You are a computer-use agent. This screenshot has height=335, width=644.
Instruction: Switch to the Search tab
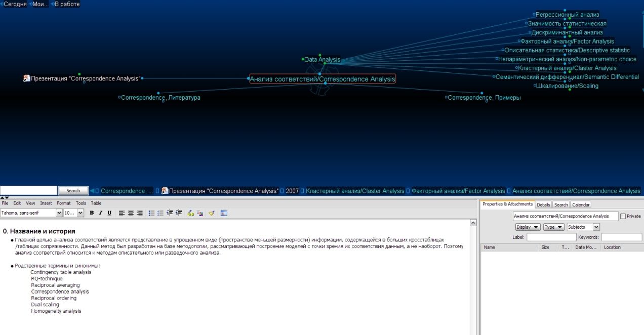(561, 205)
